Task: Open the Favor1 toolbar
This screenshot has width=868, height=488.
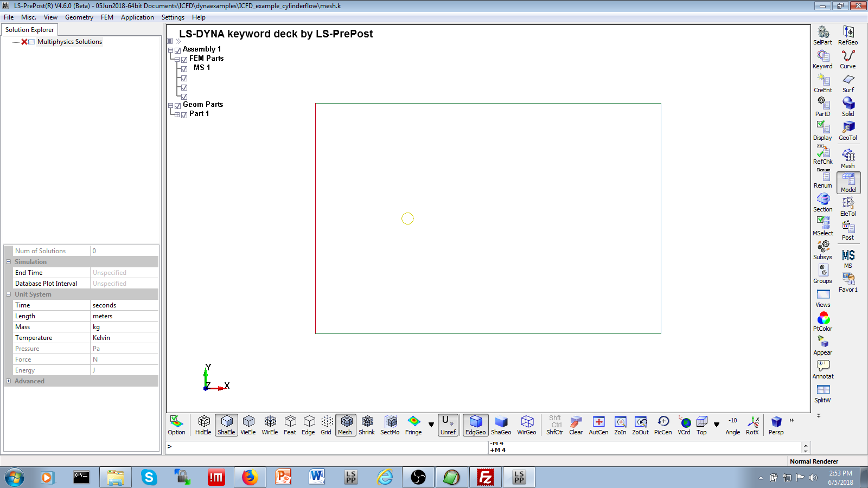Action: [x=848, y=282]
